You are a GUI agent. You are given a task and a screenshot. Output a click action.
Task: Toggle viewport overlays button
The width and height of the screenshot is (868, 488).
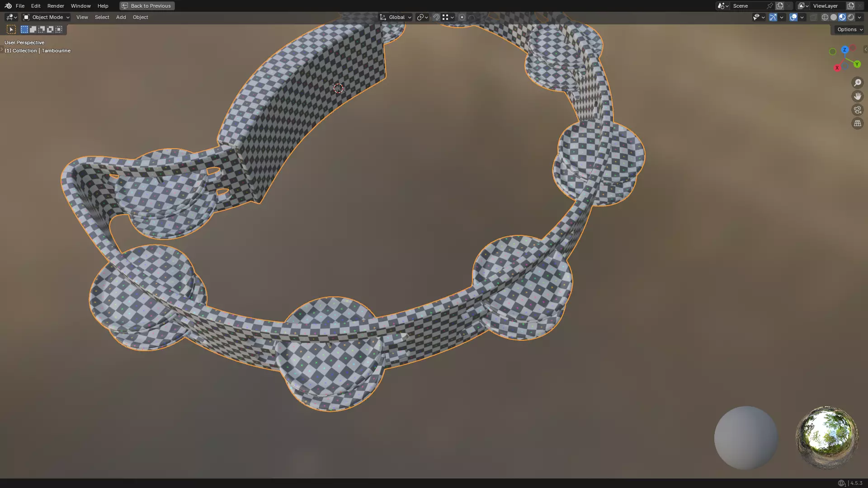point(793,17)
